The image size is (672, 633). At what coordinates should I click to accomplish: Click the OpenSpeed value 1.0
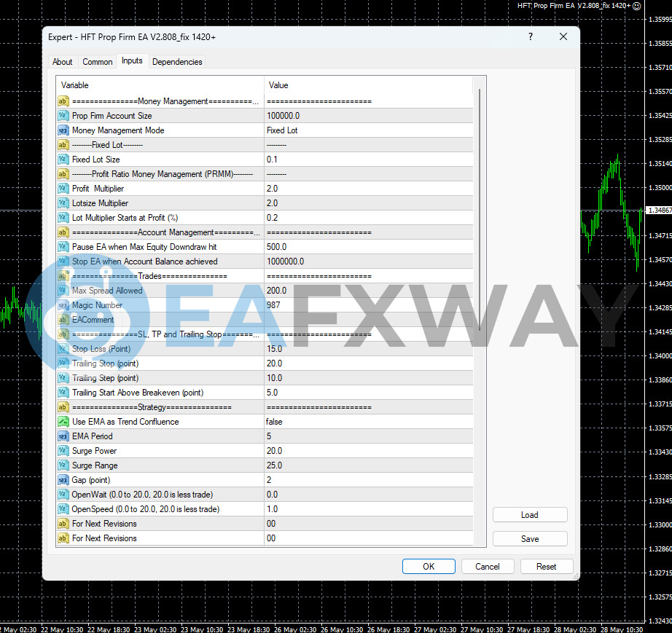[369, 508]
